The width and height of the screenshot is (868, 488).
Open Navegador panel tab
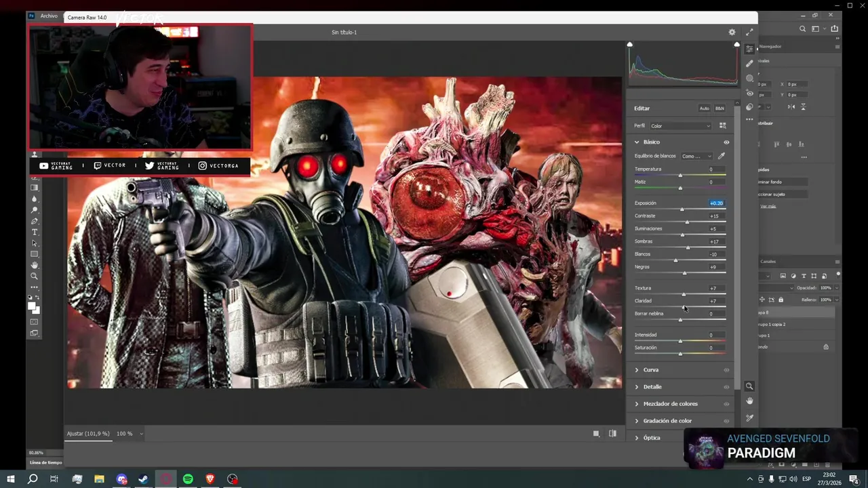click(770, 47)
